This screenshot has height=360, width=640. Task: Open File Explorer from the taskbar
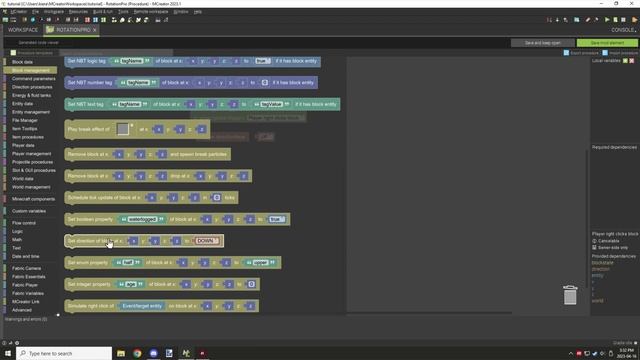[121, 353]
